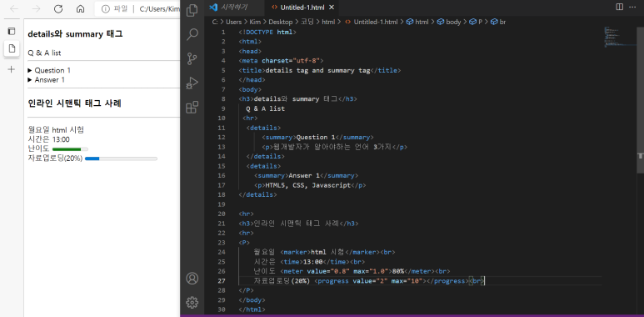Click line number 27 in the gutter
This screenshot has width=644, height=317.
(x=222, y=281)
